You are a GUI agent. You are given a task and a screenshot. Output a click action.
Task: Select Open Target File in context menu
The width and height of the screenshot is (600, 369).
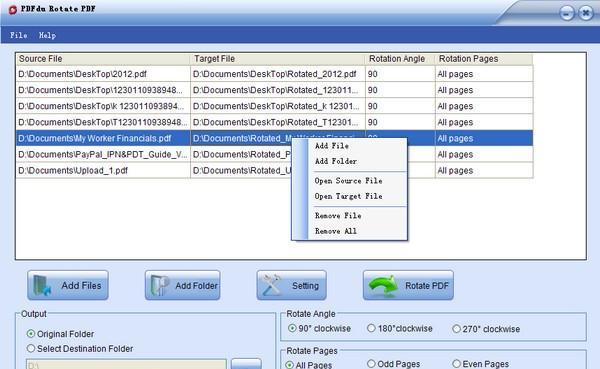[348, 196]
